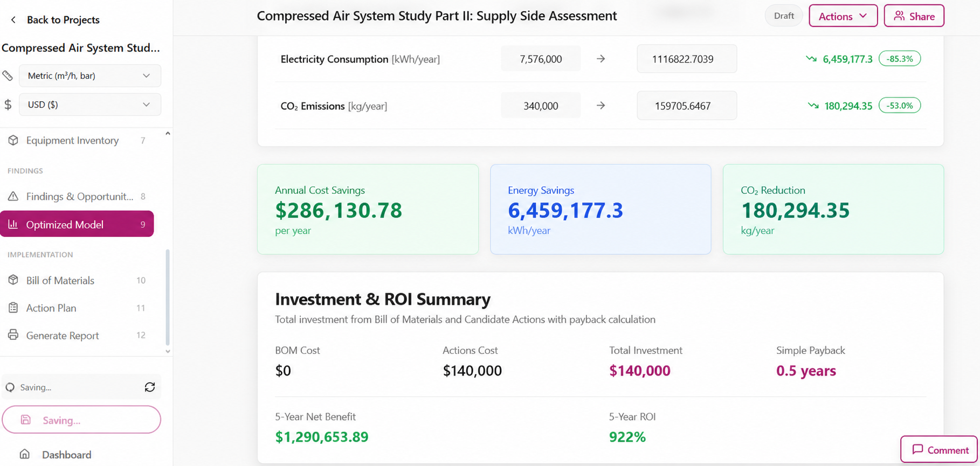
Task: Click the Annual Cost Savings $286,130.78 figure
Action: [x=339, y=210]
